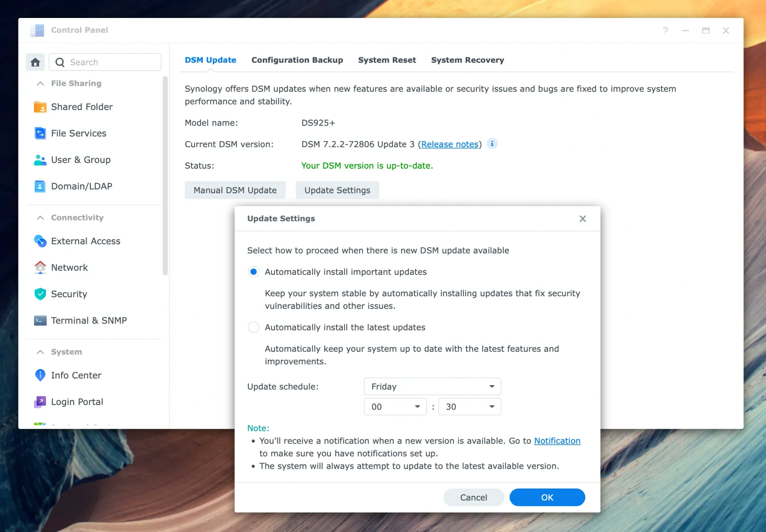Select Automatically install the latest updates radio
This screenshot has height=532, width=766.
(253, 327)
